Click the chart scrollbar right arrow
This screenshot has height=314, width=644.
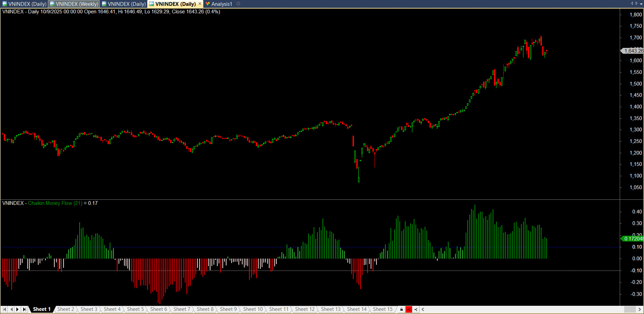(x=639, y=310)
